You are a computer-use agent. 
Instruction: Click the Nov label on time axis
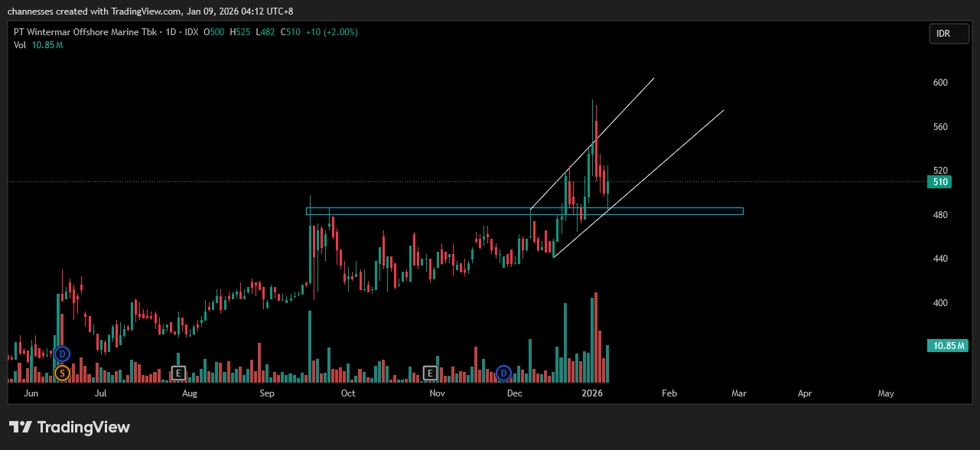tap(437, 393)
